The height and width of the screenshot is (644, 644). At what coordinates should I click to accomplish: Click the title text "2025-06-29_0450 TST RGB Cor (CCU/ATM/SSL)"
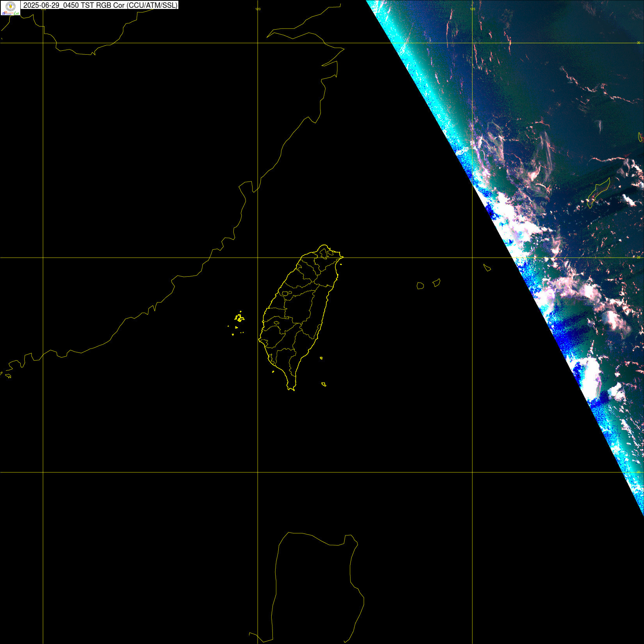(x=100, y=5)
